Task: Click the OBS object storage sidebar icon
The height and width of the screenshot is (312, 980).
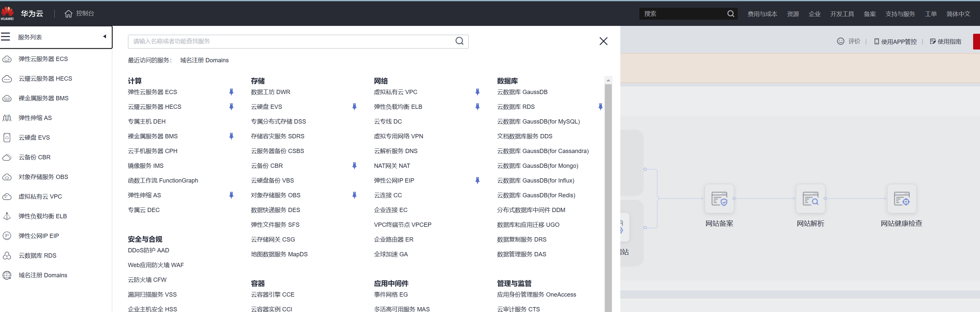Action: point(7,177)
